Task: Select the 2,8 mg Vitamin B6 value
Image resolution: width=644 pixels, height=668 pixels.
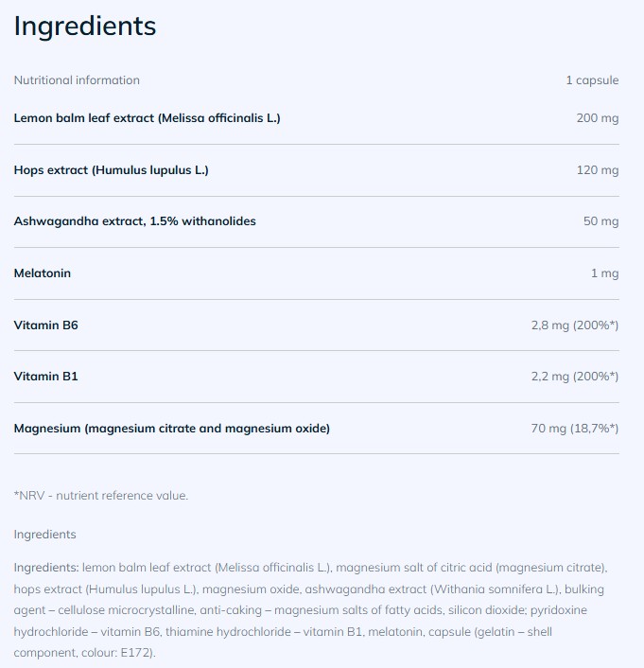Action: 575,325
